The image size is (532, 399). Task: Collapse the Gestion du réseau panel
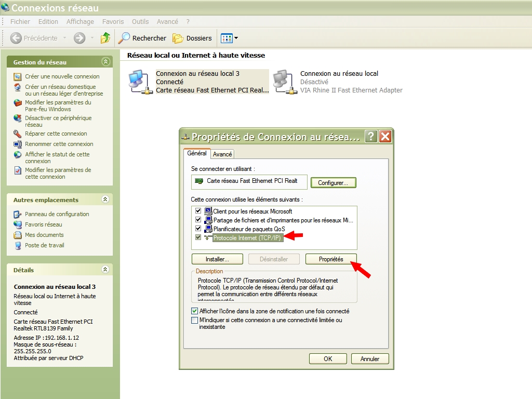[x=106, y=62]
